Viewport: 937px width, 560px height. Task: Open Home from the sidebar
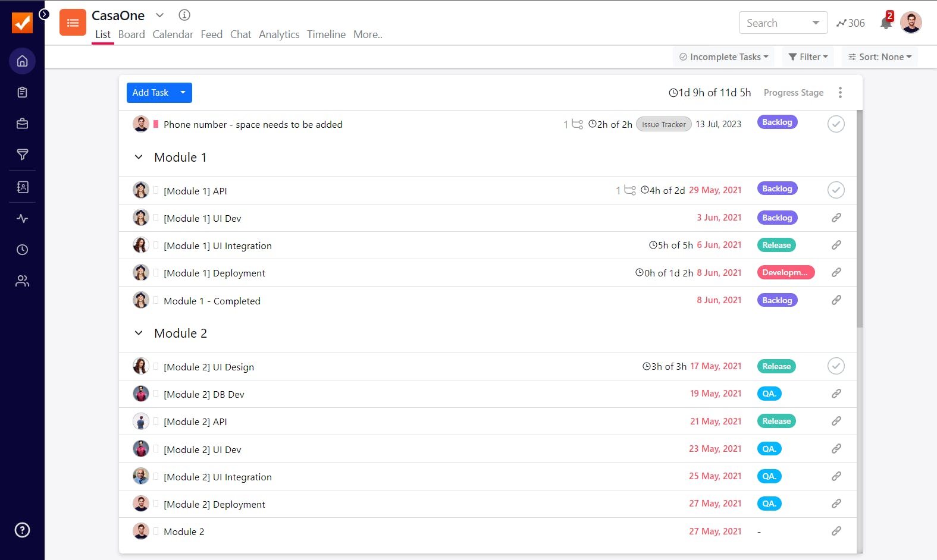pyautogui.click(x=22, y=61)
